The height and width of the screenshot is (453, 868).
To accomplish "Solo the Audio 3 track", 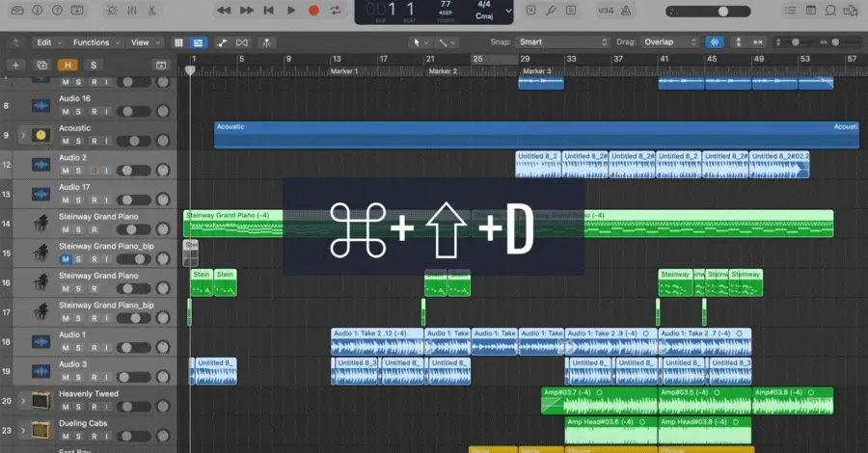I will (78, 377).
